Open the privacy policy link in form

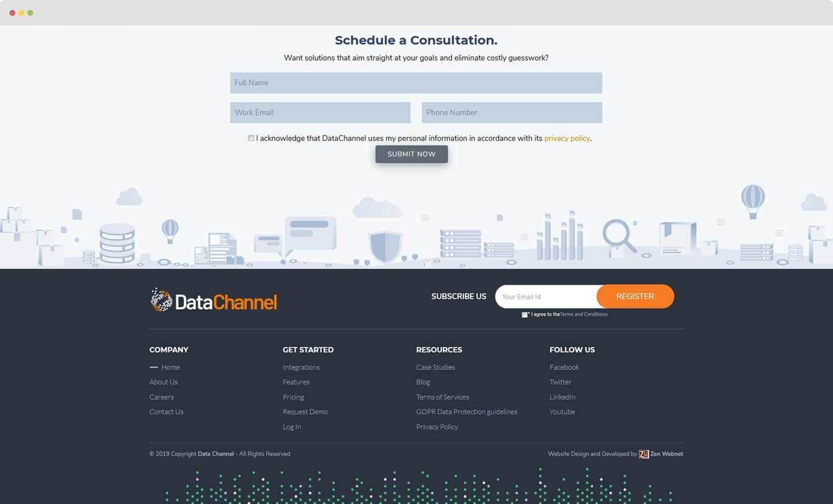tap(566, 138)
